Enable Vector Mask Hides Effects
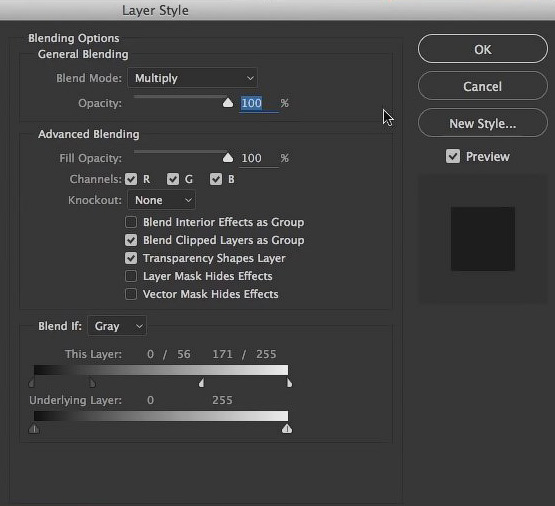The image size is (555, 506). (131, 294)
